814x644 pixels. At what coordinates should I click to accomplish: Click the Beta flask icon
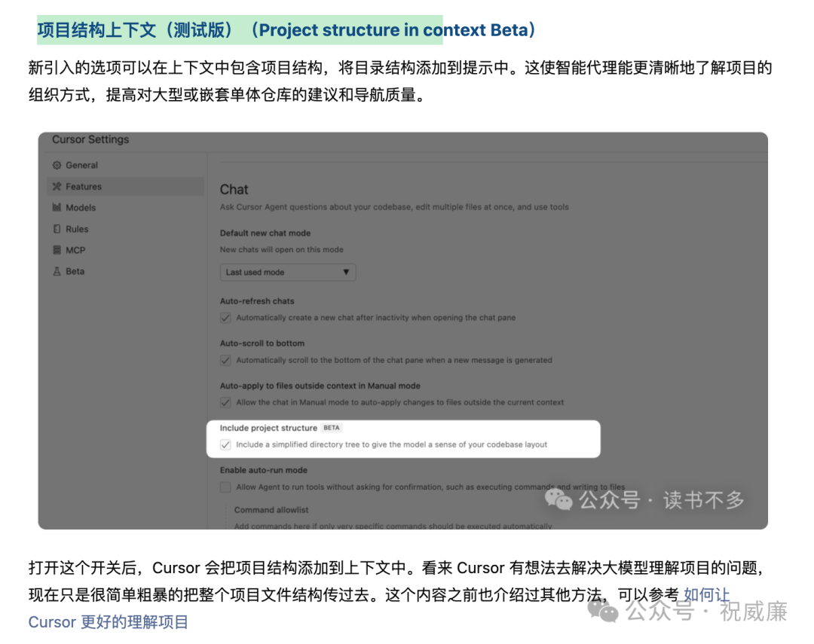coord(57,271)
